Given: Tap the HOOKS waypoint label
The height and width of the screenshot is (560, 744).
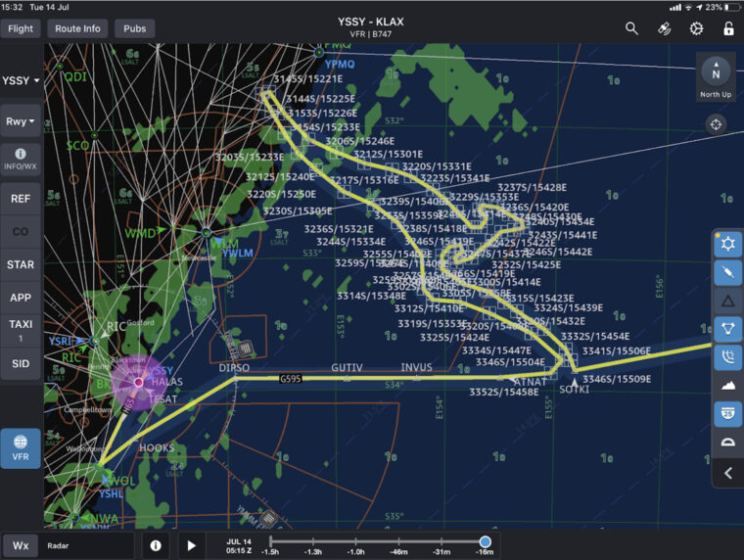Looking at the screenshot, I should pyautogui.click(x=157, y=447).
